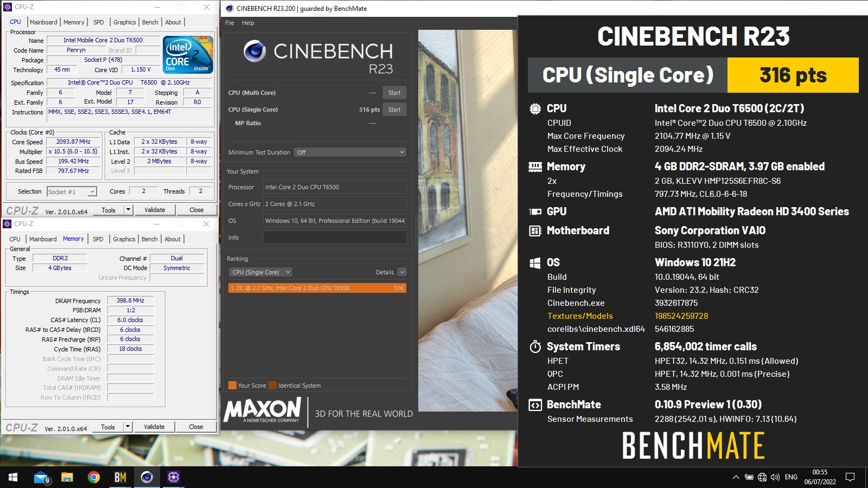The width and height of the screenshot is (868, 488).
Task: Click Tools button in lower CPU-Z
Action: click(108, 427)
